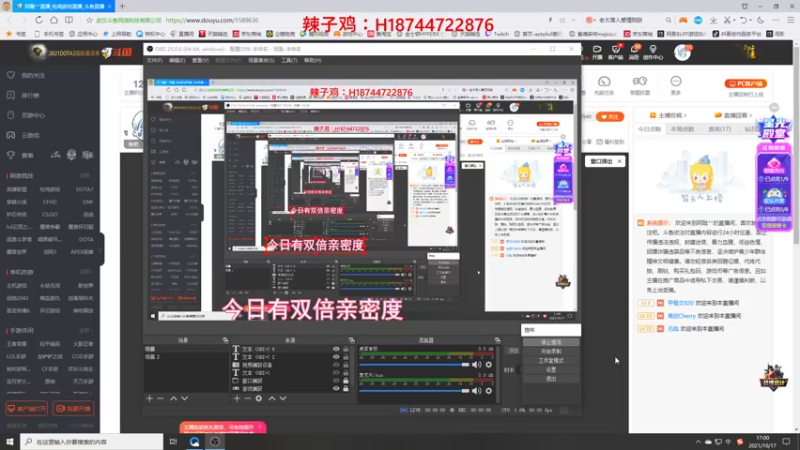Open 云游戏 gamepad icon in sidebar

[x=11, y=135]
